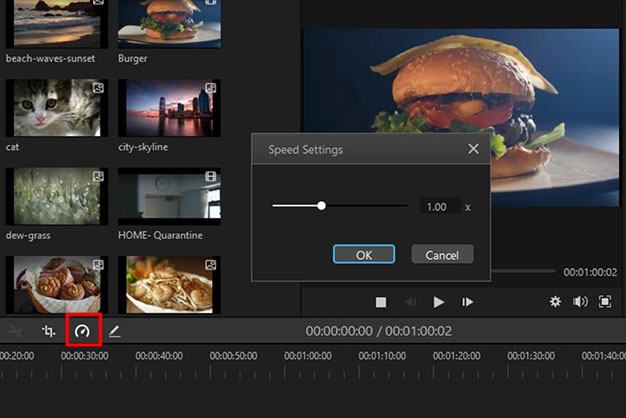Viewport: 626px width, 418px height.
Task: Click the city-skyline file name label
Action: 143,147
